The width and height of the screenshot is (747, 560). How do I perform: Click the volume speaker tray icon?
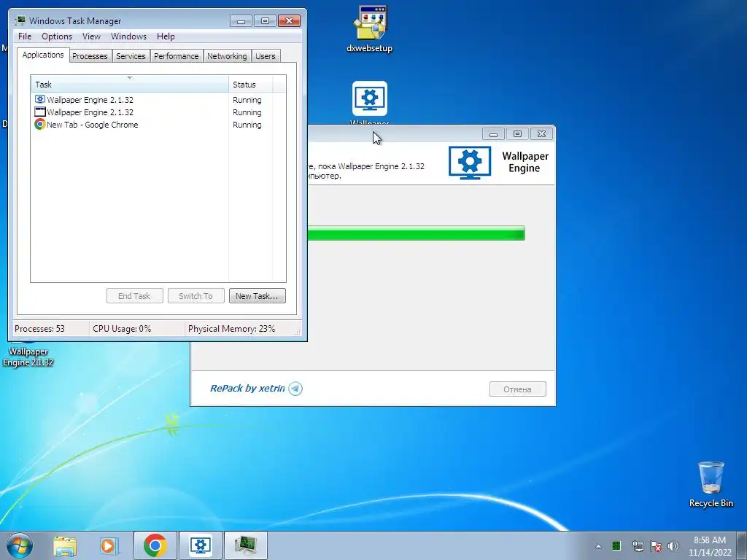pos(673,546)
